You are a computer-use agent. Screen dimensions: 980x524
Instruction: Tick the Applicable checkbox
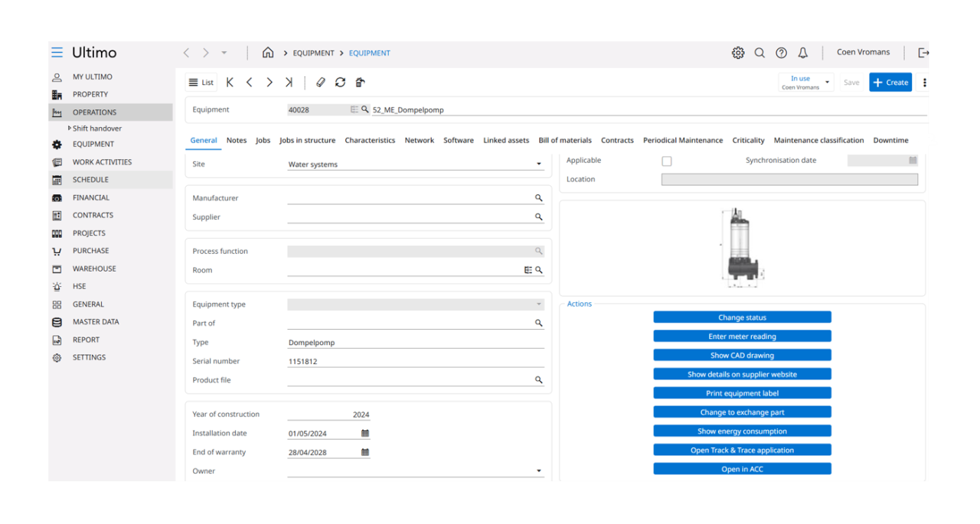(x=667, y=161)
